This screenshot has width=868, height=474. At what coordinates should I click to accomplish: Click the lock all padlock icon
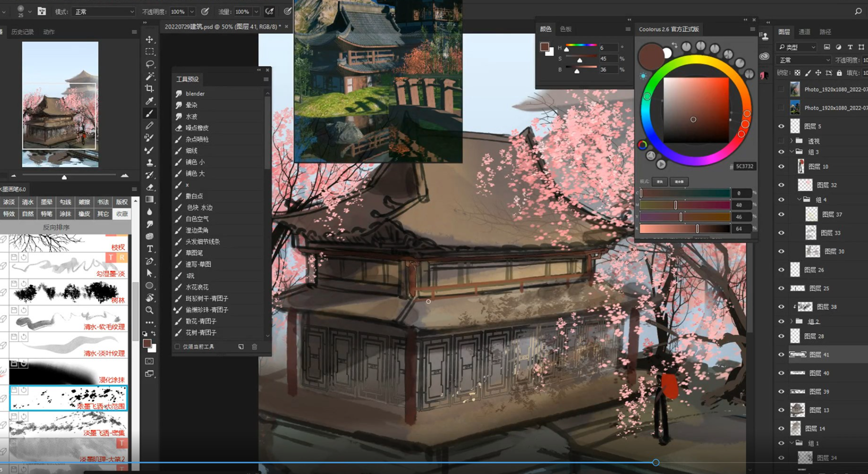click(x=839, y=73)
